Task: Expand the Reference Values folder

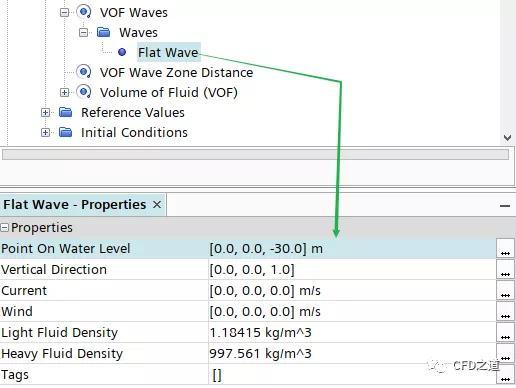Action: pyautogui.click(x=45, y=113)
